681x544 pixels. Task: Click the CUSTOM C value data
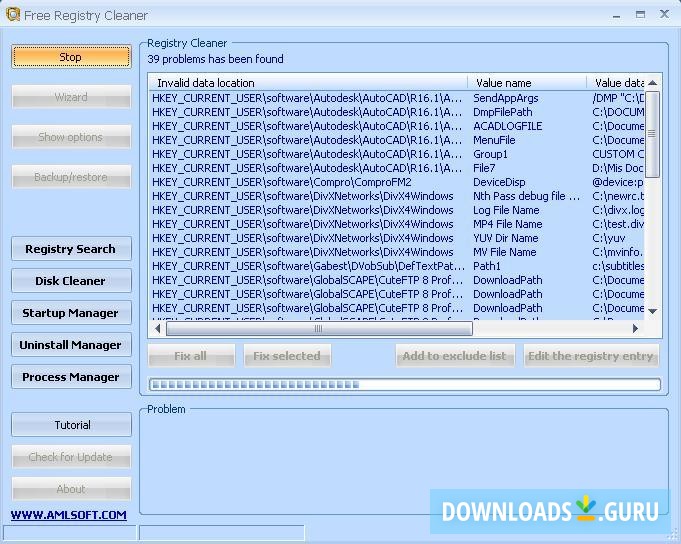(x=618, y=154)
